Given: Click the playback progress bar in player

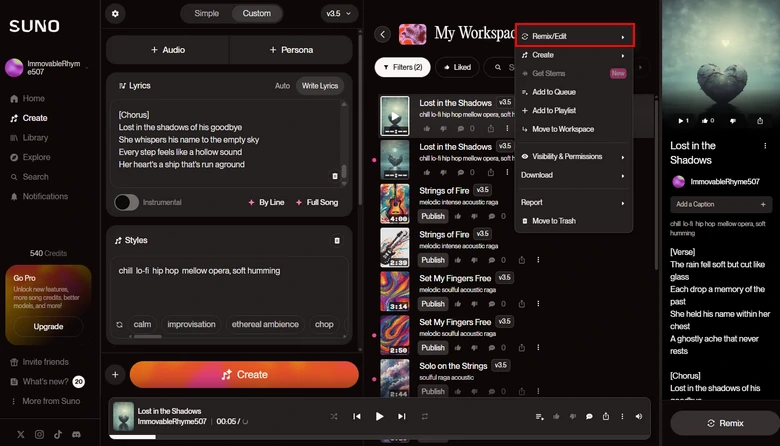Looking at the screenshot, I should pos(379,437).
